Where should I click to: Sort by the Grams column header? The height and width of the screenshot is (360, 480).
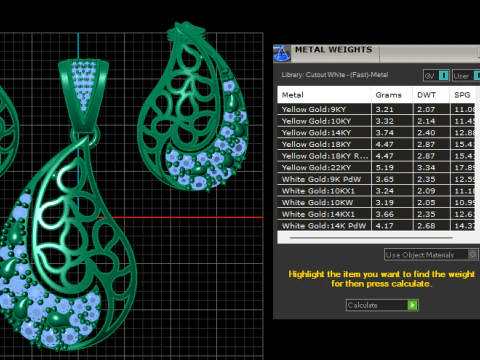click(392, 95)
